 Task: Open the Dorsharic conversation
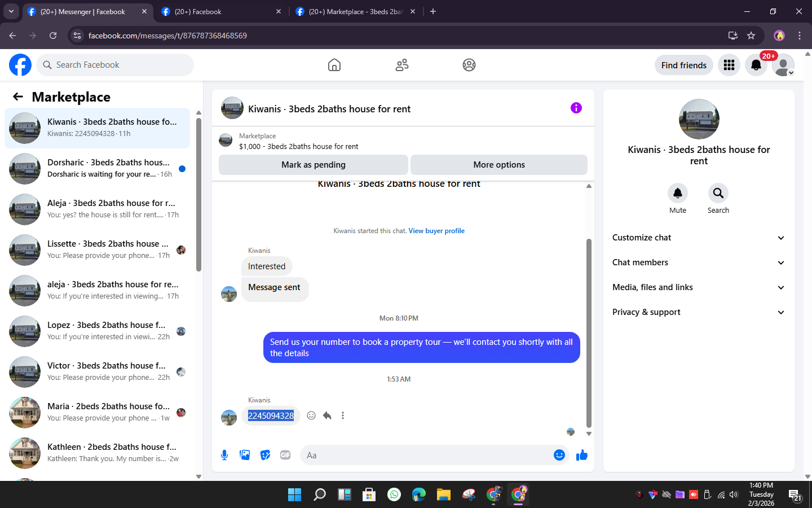pos(97,169)
